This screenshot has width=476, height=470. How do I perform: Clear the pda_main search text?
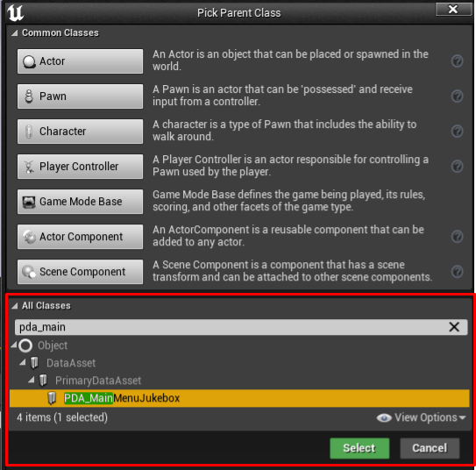454,327
